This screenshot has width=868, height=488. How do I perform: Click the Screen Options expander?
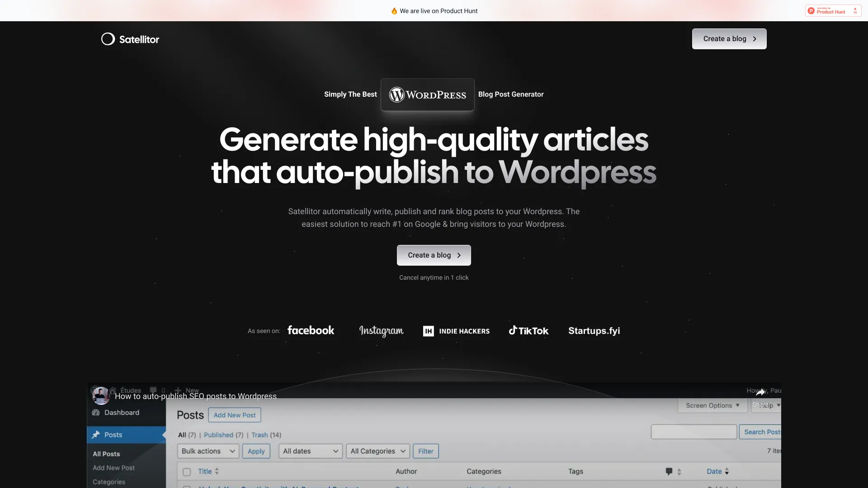pyautogui.click(x=711, y=406)
